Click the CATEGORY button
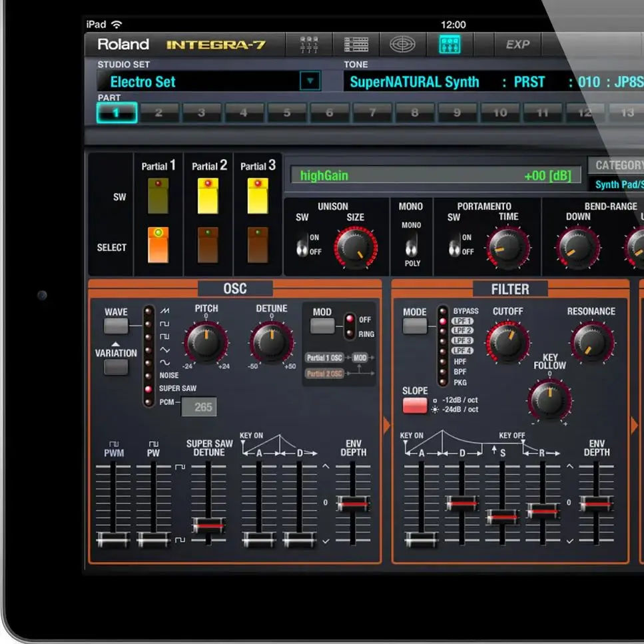The image size is (644, 644). pyautogui.click(x=616, y=165)
